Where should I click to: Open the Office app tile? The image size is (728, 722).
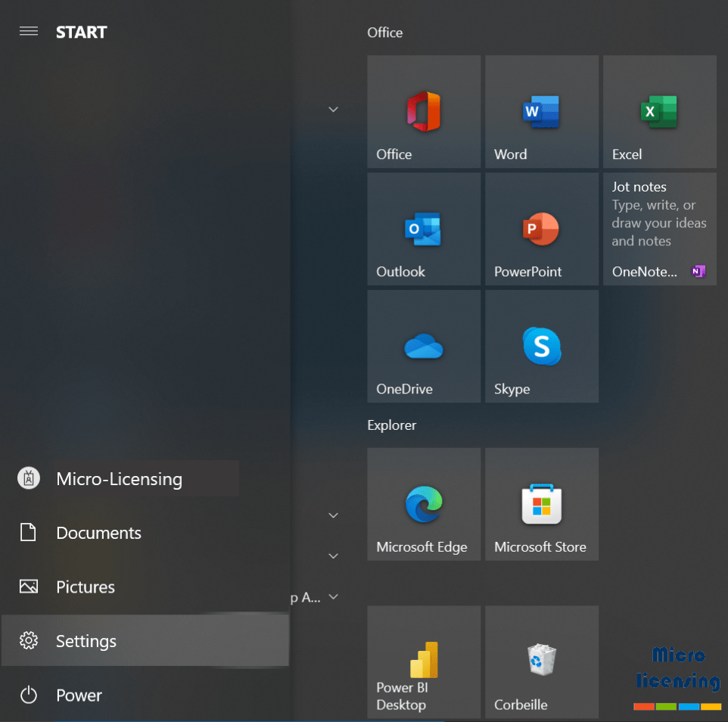point(424,111)
